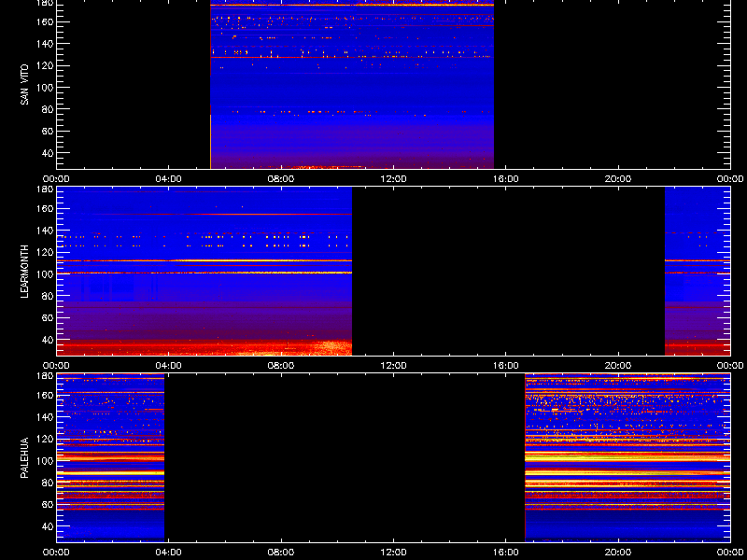Select the 140 frequency label on San Vito axis

click(45, 44)
